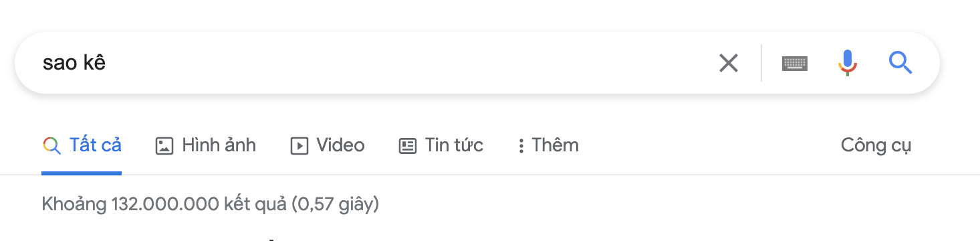Click the blue magnifier search button
The height and width of the screenshot is (241, 980).
pyautogui.click(x=900, y=63)
